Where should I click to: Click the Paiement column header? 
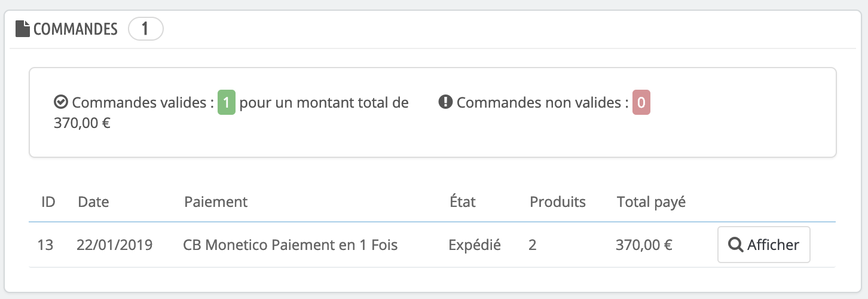coord(216,202)
